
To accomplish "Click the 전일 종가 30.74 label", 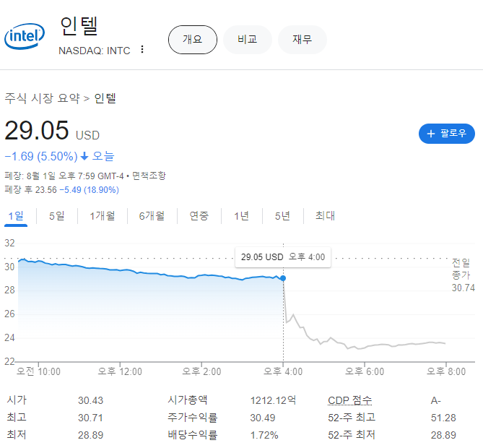I will 463,275.
